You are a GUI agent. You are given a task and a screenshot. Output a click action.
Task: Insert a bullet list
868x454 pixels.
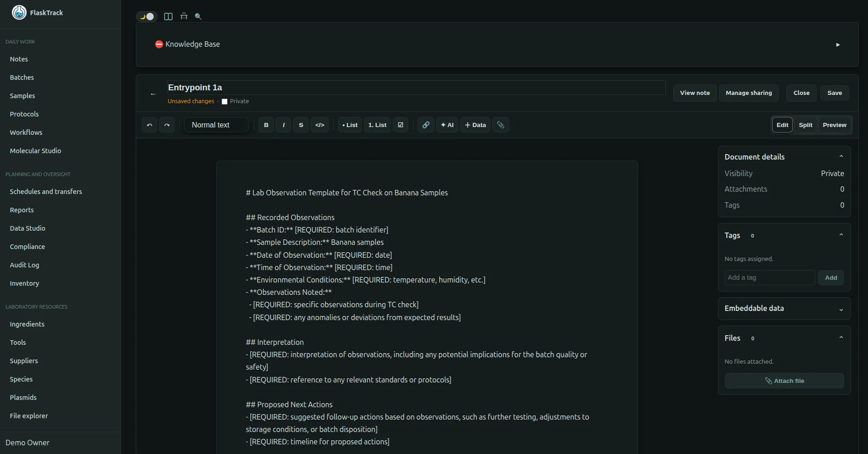pyautogui.click(x=350, y=125)
